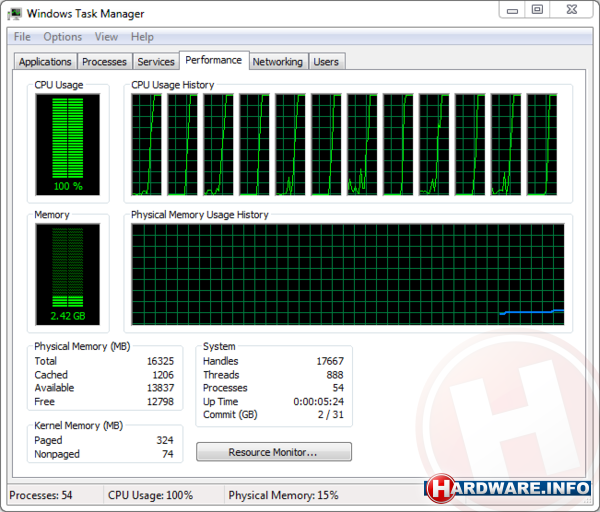Click status bar text CPU Usage: 100%

click(150, 495)
